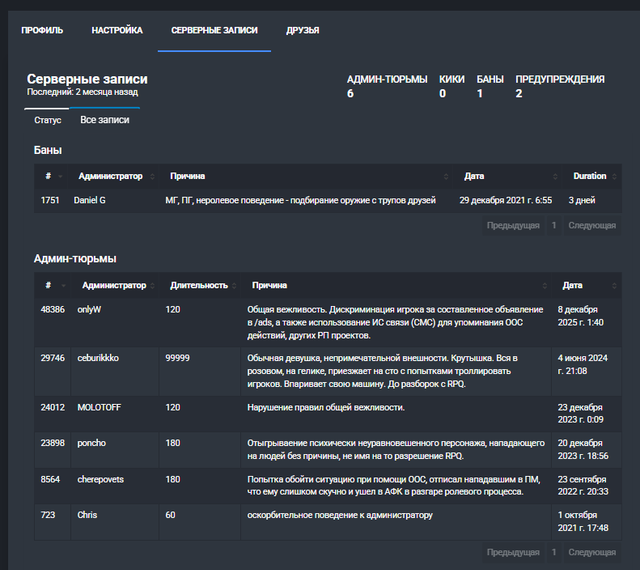
Task: Select ban record number 1751
Action: pos(50,200)
